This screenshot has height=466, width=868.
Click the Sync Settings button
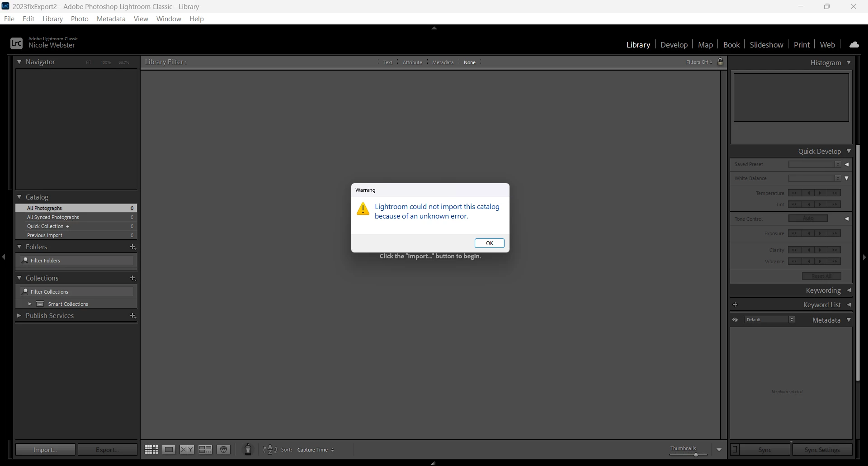(822, 450)
